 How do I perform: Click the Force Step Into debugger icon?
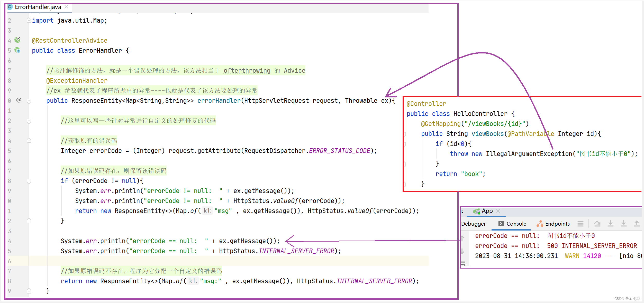tap(623, 224)
